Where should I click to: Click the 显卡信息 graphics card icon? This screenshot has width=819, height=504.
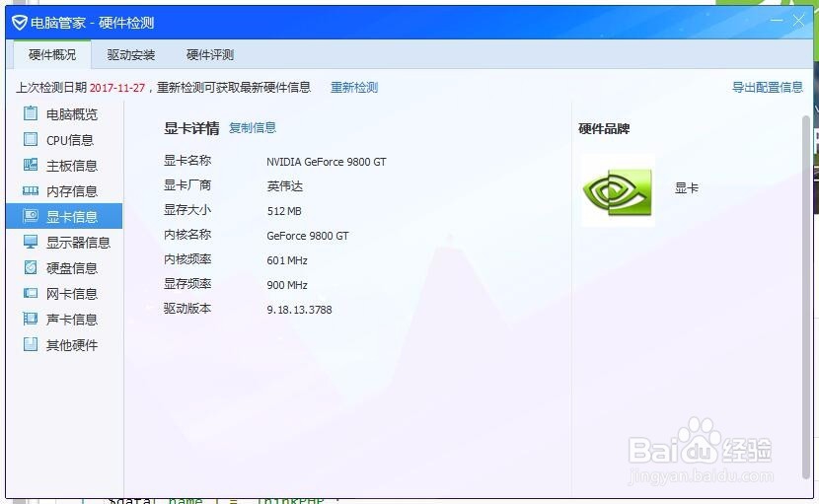pos(31,216)
